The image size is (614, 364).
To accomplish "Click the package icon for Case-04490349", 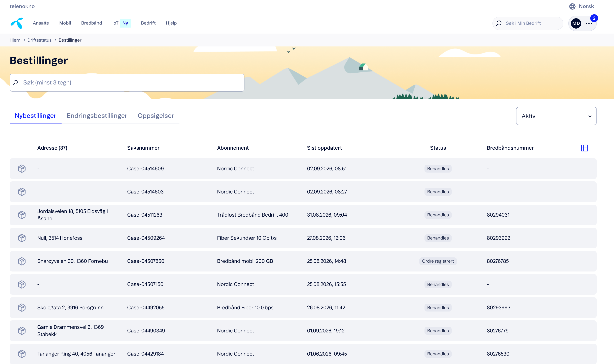I will (x=22, y=331).
